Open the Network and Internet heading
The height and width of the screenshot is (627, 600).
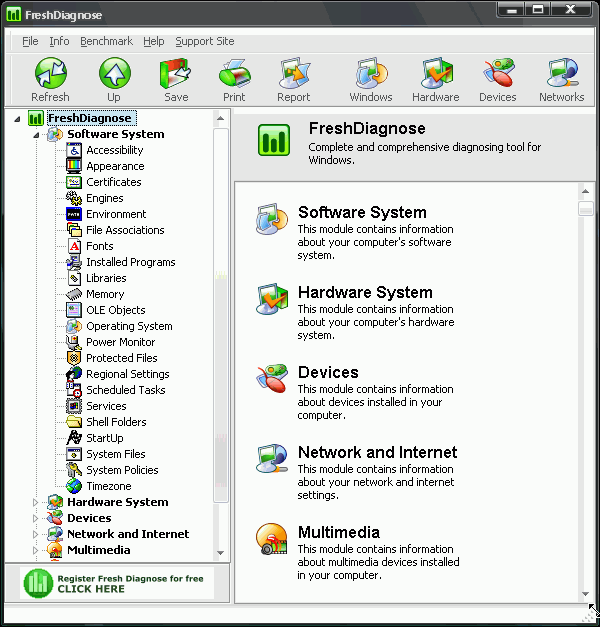[378, 452]
